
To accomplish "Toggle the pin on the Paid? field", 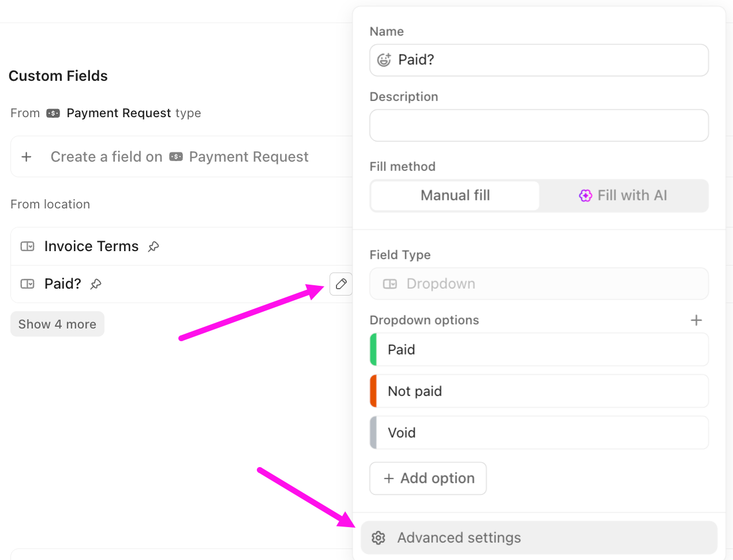I will [95, 284].
